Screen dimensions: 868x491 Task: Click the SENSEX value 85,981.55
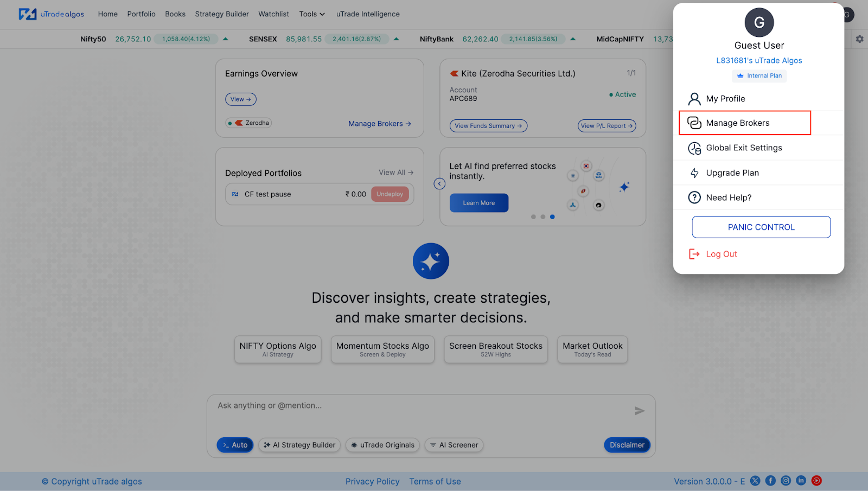304,39
